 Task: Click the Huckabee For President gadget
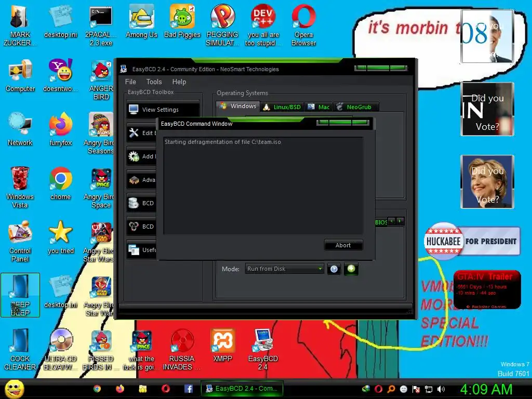coord(472,241)
